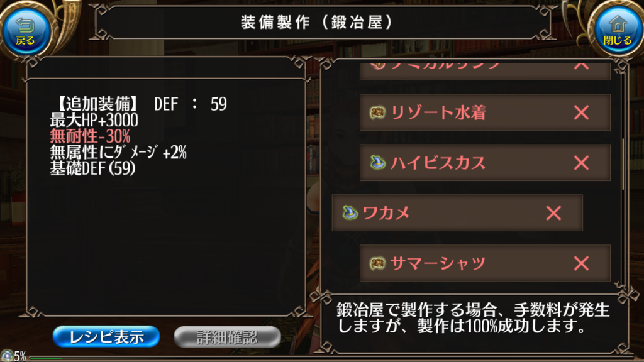Click the hat icon beside ワカメ
Viewport: 644px width, 362px height.
(350, 212)
